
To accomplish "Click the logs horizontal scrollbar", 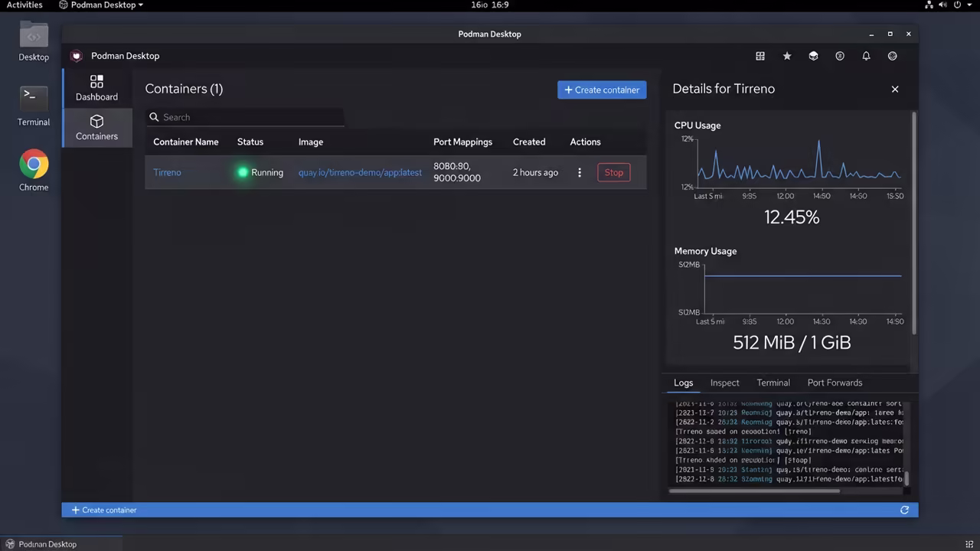I will [x=754, y=491].
